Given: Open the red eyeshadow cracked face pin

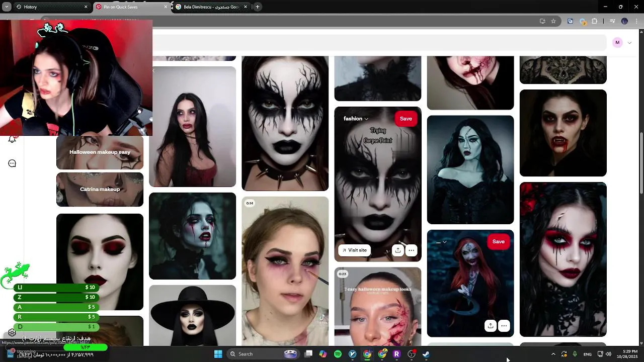Looking at the screenshot, I should tap(563, 259).
